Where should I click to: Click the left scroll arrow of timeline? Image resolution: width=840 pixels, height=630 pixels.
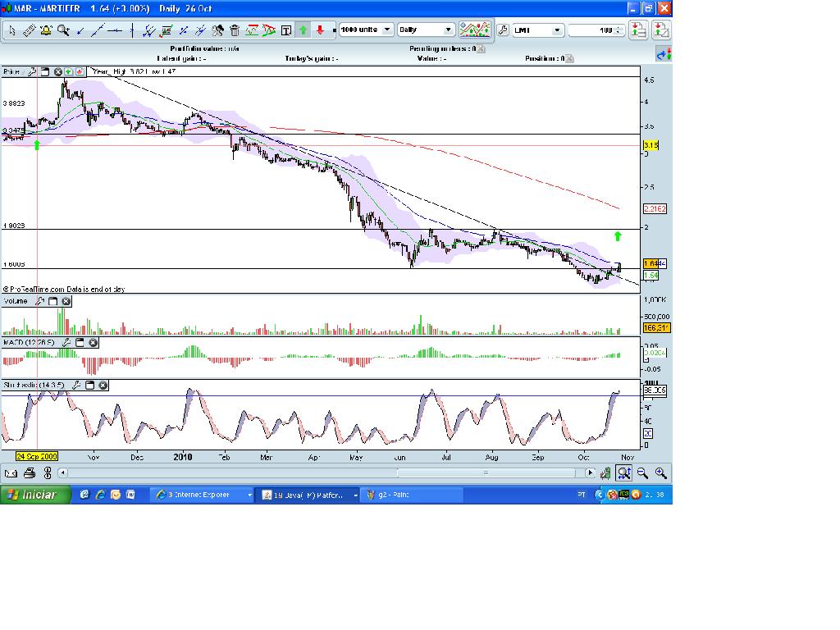click(62, 473)
